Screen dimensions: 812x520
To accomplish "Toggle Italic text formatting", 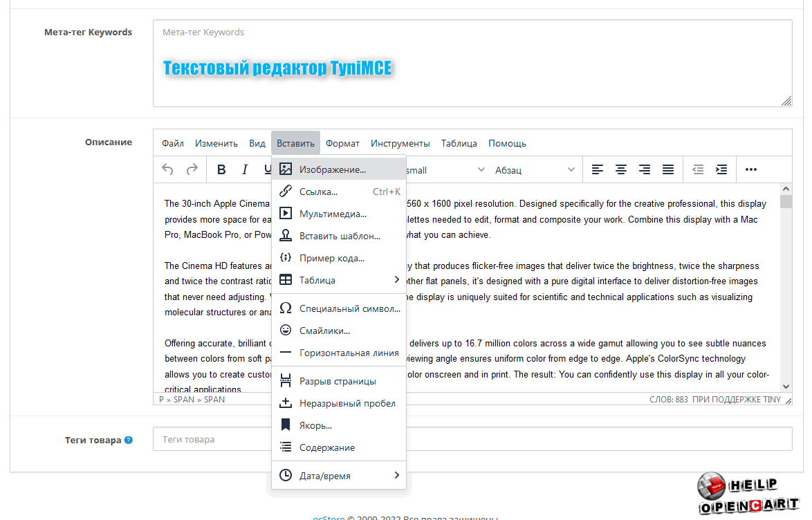I will 244,169.
